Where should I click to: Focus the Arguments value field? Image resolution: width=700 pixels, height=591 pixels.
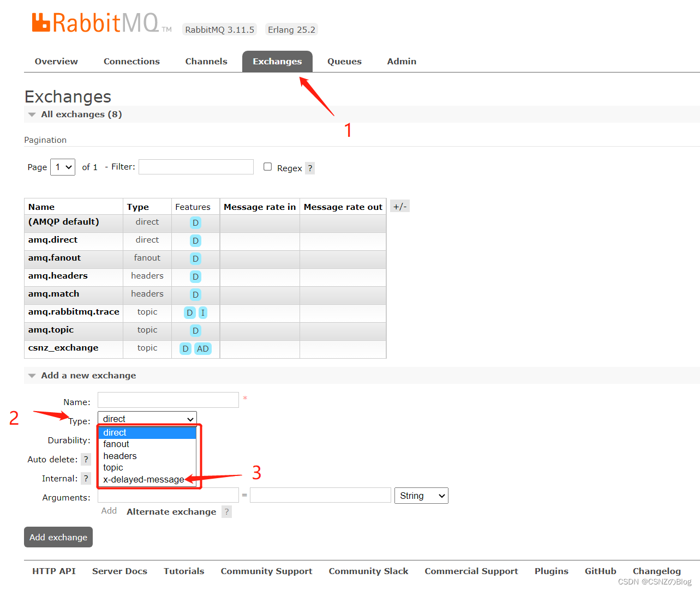click(320, 495)
